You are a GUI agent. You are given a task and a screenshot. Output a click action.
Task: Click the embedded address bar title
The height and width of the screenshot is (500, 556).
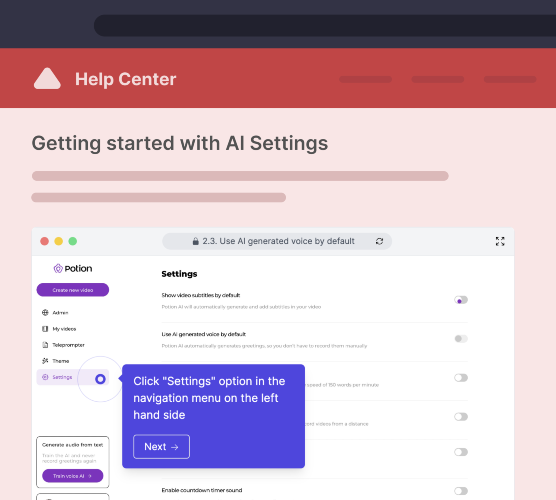[278, 241]
